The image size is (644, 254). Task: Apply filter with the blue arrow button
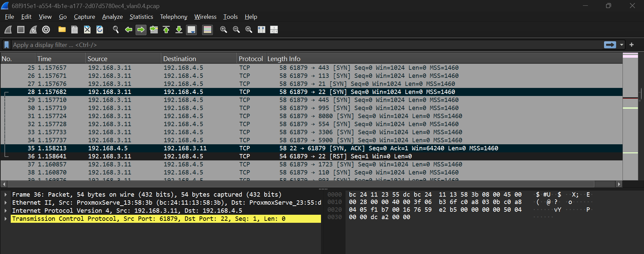pos(610,45)
